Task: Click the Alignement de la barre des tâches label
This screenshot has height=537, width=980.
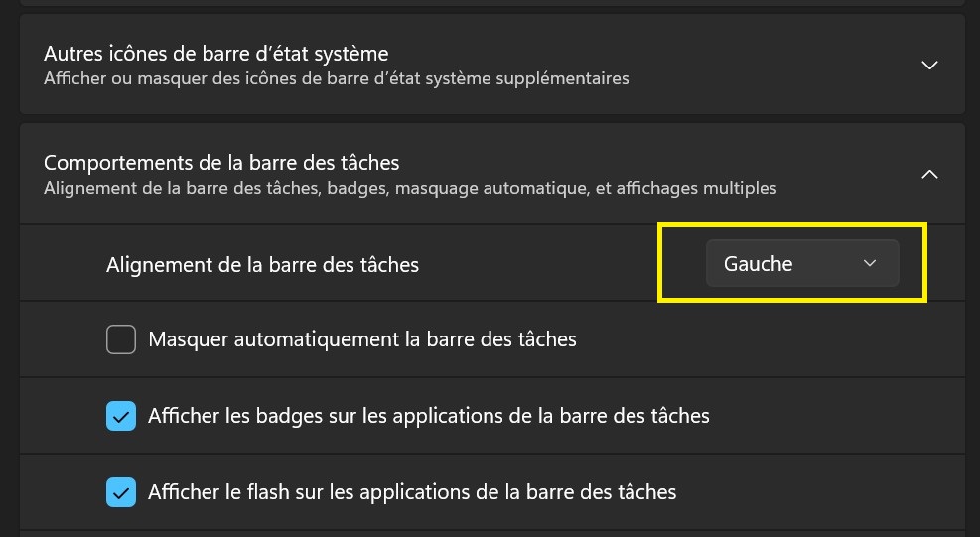Action: 262,265
